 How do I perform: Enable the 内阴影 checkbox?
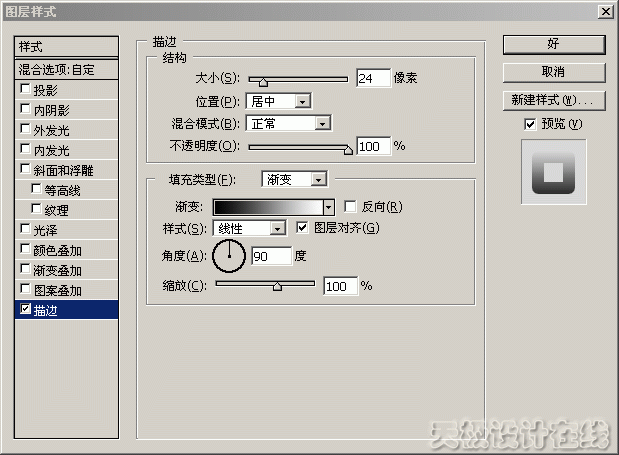pyautogui.click(x=25, y=109)
